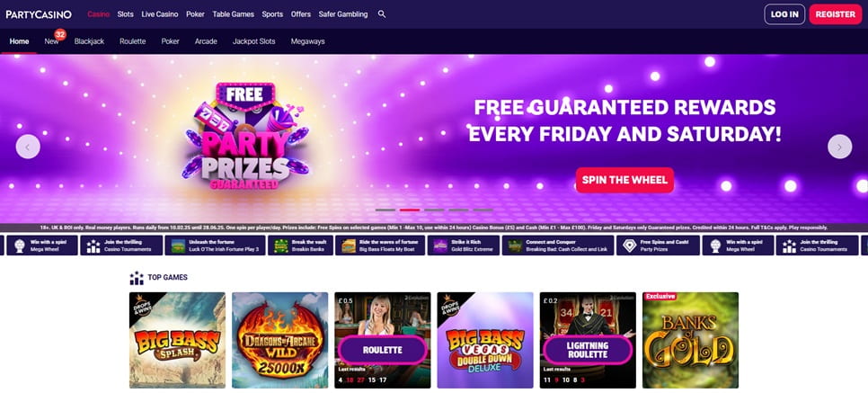The width and height of the screenshot is (868, 393).
Task: Advance carousel with right arrow
Action: tap(839, 147)
